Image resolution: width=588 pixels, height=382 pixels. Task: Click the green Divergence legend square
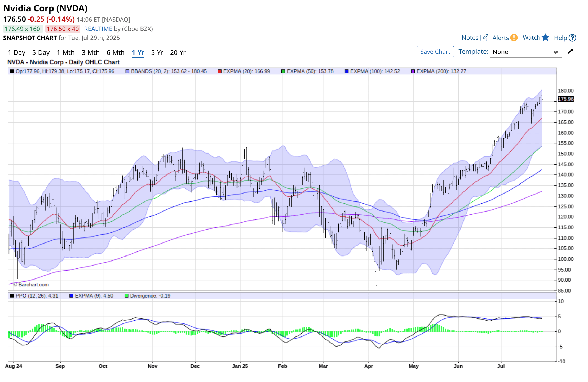tap(126, 296)
